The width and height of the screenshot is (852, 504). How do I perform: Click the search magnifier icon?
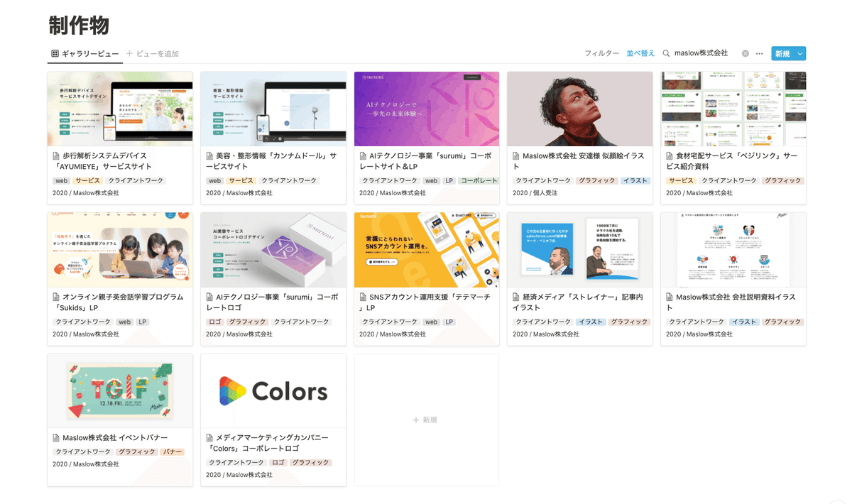point(666,53)
